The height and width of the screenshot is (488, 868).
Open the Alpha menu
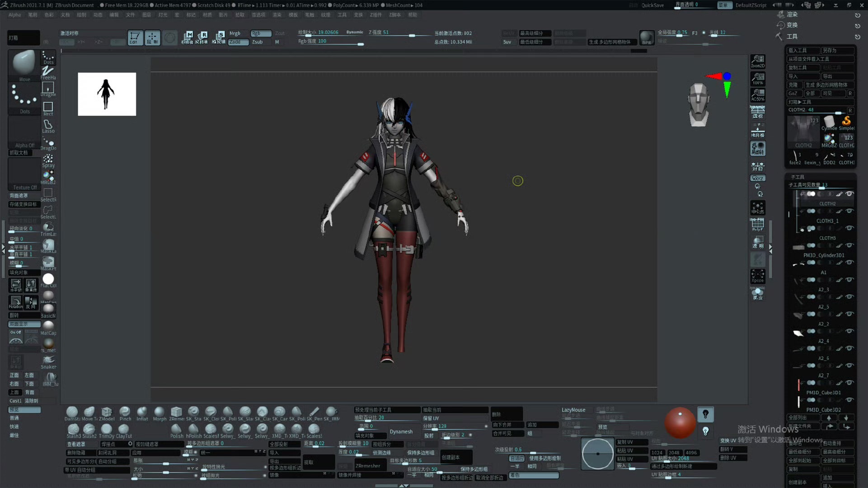pos(15,15)
